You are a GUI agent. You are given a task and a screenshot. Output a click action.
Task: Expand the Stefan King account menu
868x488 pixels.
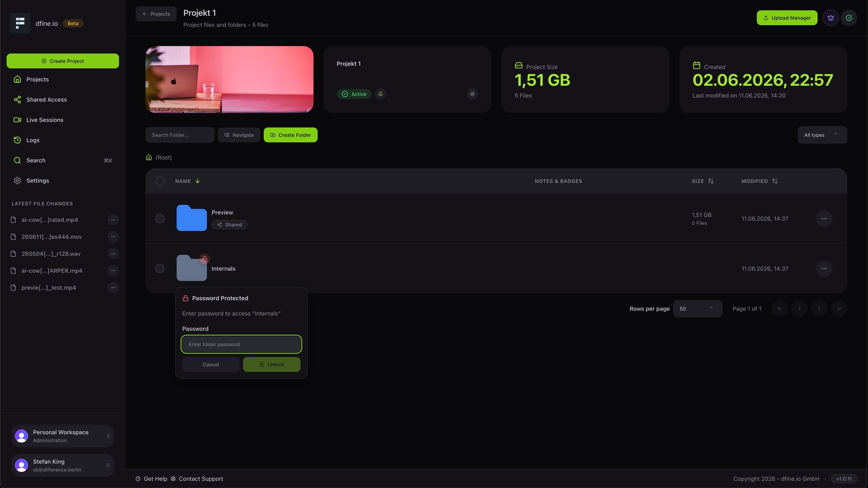[63, 465]
